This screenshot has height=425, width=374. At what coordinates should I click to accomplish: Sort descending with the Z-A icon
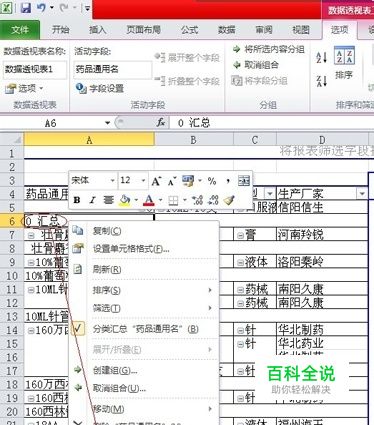point(321,81)
